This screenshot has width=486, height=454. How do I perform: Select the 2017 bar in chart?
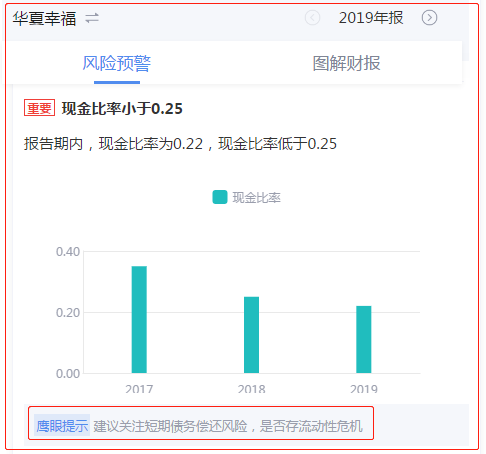139,319
